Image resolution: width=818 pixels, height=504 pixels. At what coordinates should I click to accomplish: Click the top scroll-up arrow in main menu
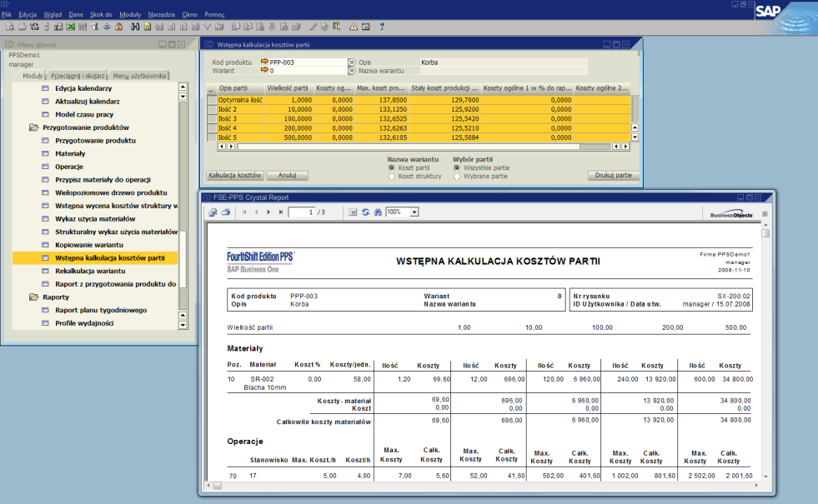click(183, 87)
